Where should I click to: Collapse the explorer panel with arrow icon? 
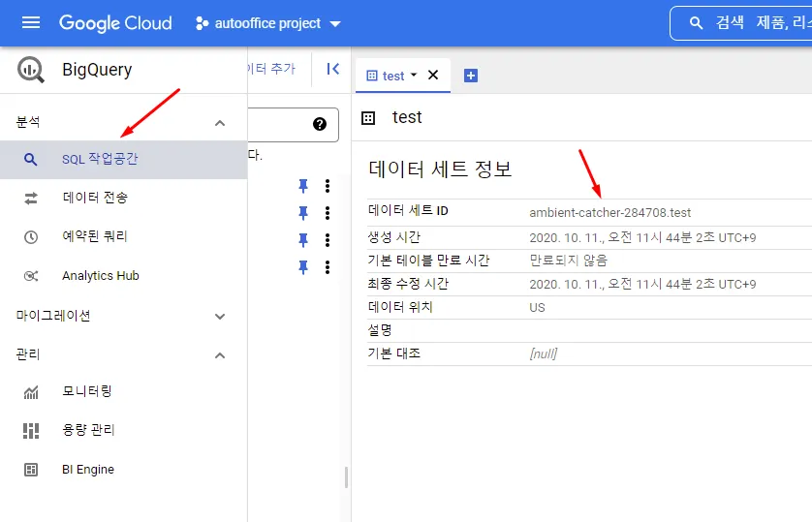point(333,69)
